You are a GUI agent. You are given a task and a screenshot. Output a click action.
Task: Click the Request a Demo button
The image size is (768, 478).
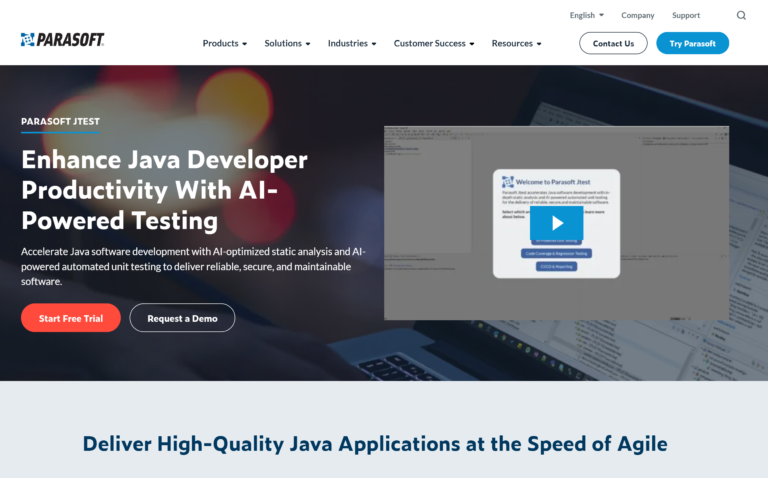point(182,318)
